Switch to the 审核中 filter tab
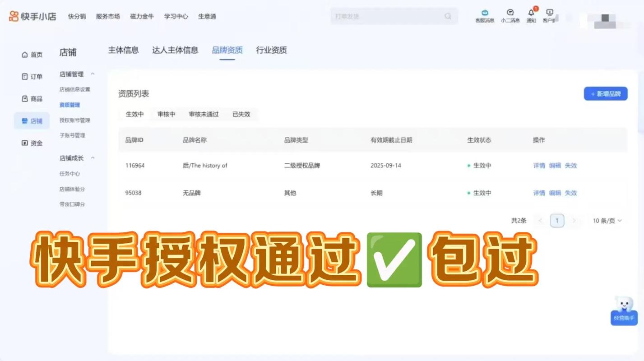The width and height of the screenshot is (644, 361). click(x=166, y=114)
